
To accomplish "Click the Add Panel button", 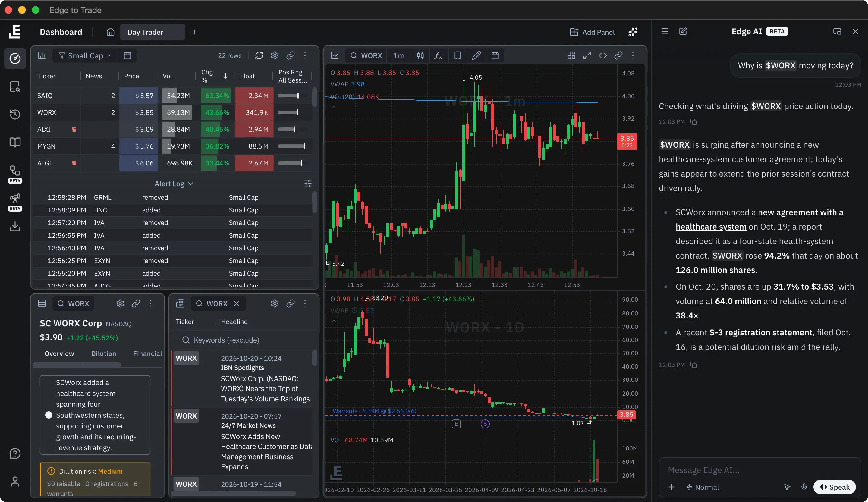I will 592,32.
